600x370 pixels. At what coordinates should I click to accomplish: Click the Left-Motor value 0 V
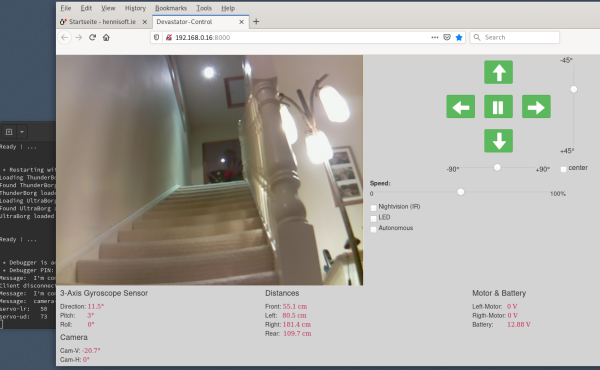[x=512, y=306]
